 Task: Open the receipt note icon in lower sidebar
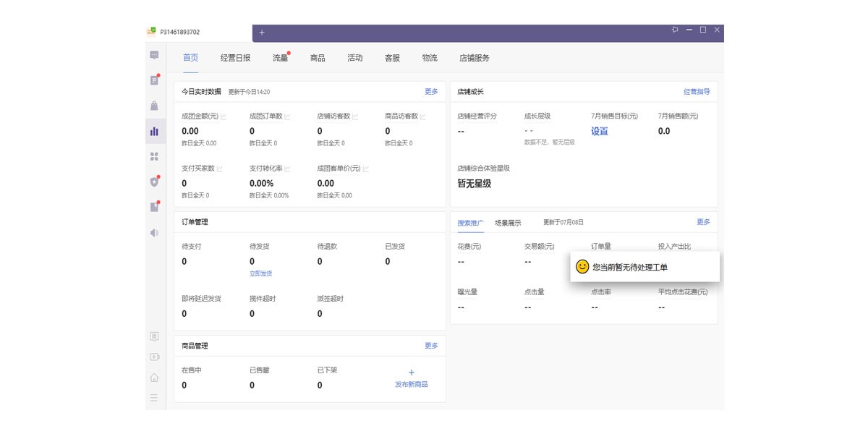pos(154,336)
